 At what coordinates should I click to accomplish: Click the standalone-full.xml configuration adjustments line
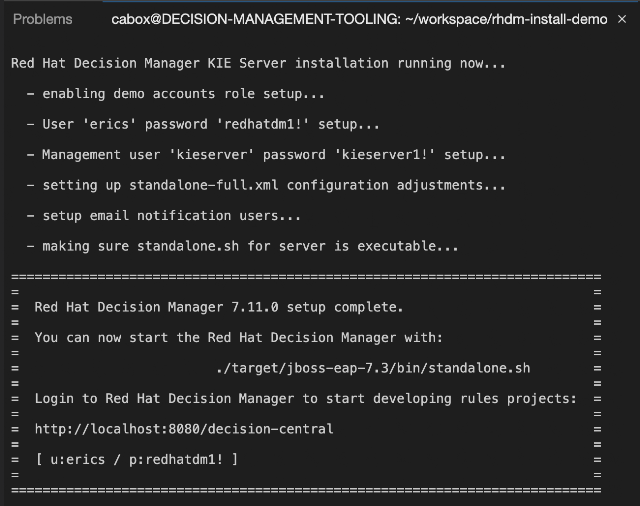click(266, 185)
